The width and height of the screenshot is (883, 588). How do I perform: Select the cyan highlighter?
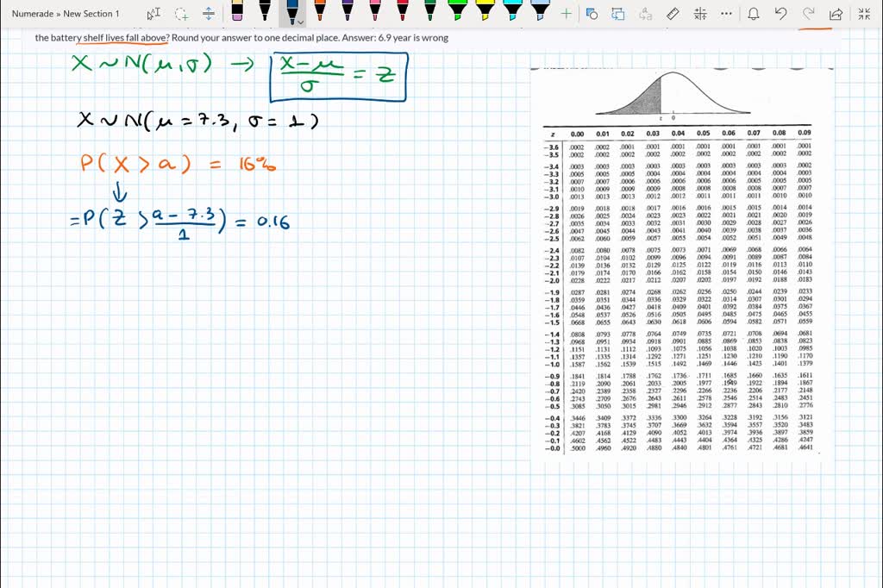tap(513, 11)
